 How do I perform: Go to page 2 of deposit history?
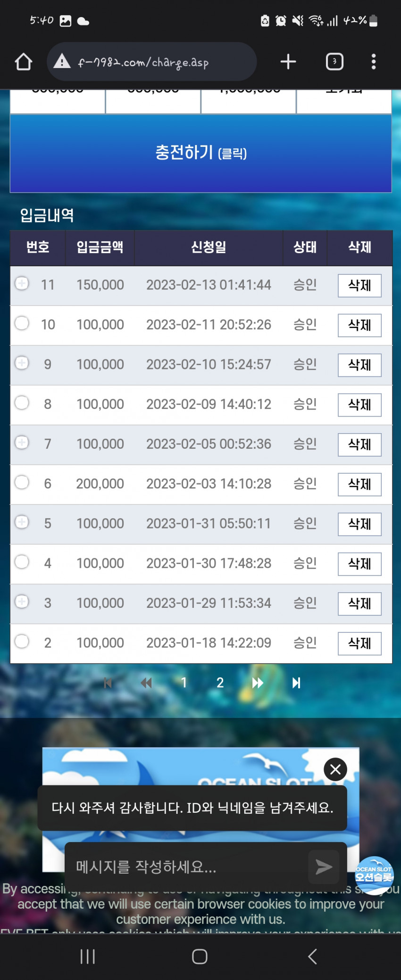220,682
